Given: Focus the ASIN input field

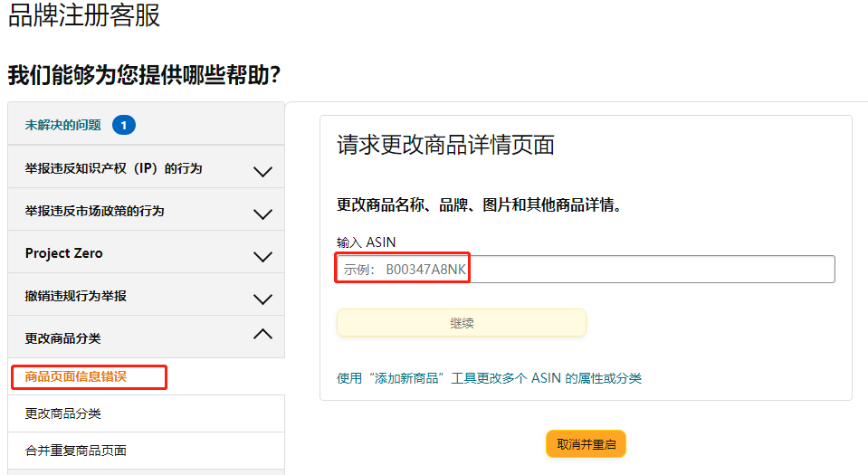Looking at the screenshot, I should pyautogui.click(x=585, y=270).
